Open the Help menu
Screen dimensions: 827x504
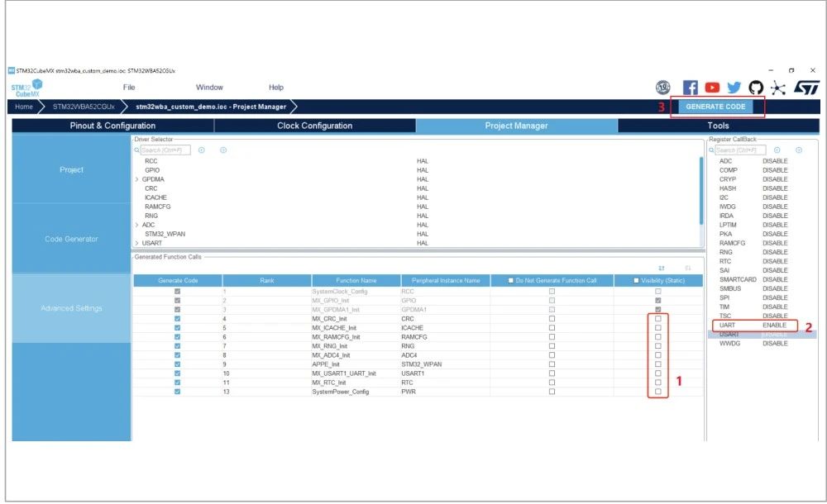point(276,88)
